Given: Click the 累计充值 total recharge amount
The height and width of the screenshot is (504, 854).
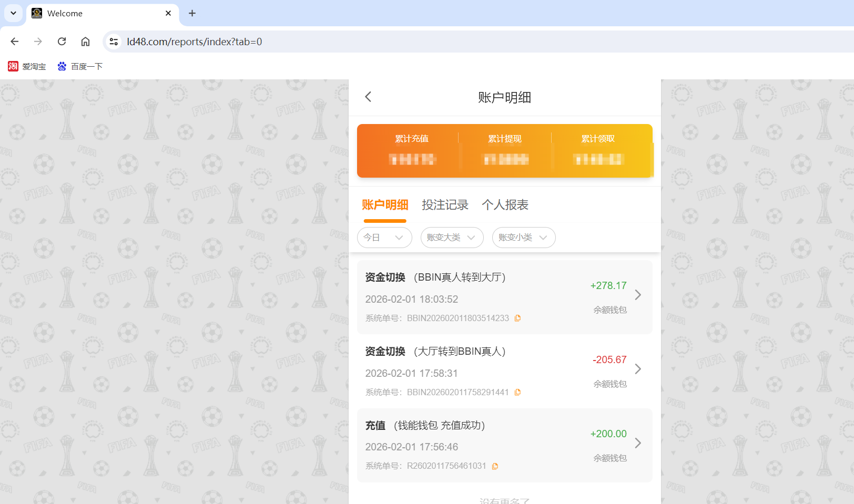Looking at the screenshot, I should click(412, 159).
